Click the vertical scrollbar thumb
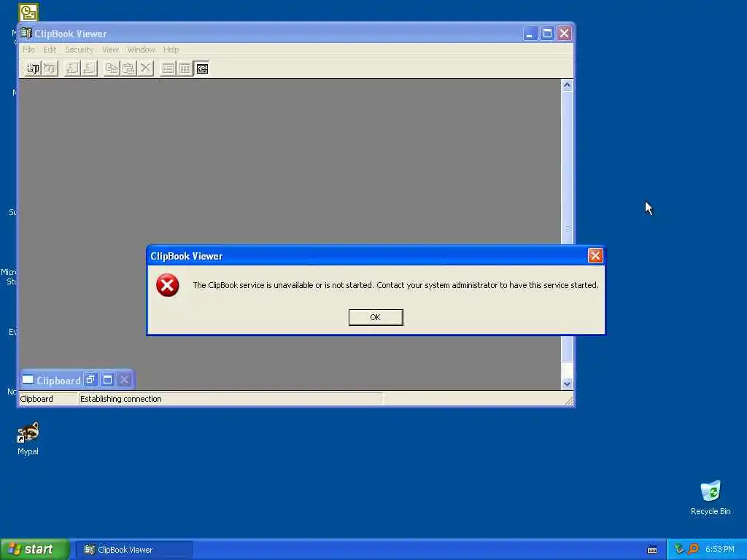The width and height of the screenshot is (747, 560). (x=567, y=226)
